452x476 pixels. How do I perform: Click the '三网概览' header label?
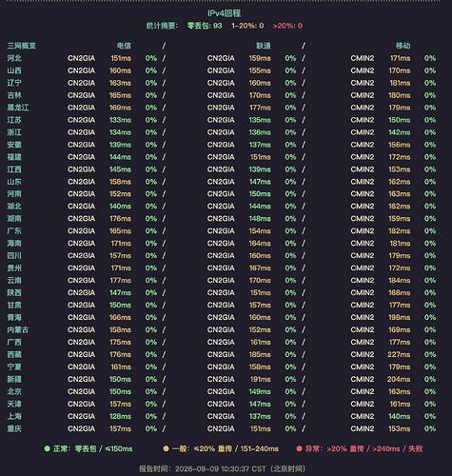[22, 46]
